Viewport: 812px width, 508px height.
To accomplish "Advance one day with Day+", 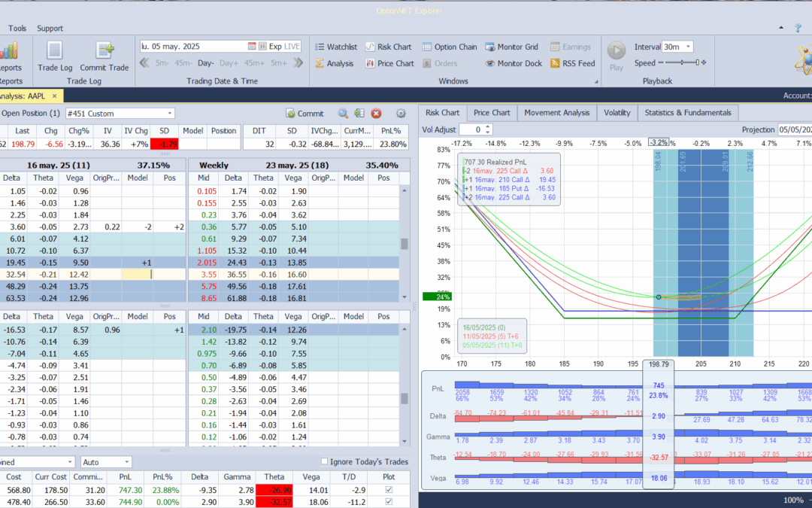I will pyautogui.click(x=229, y=63).
